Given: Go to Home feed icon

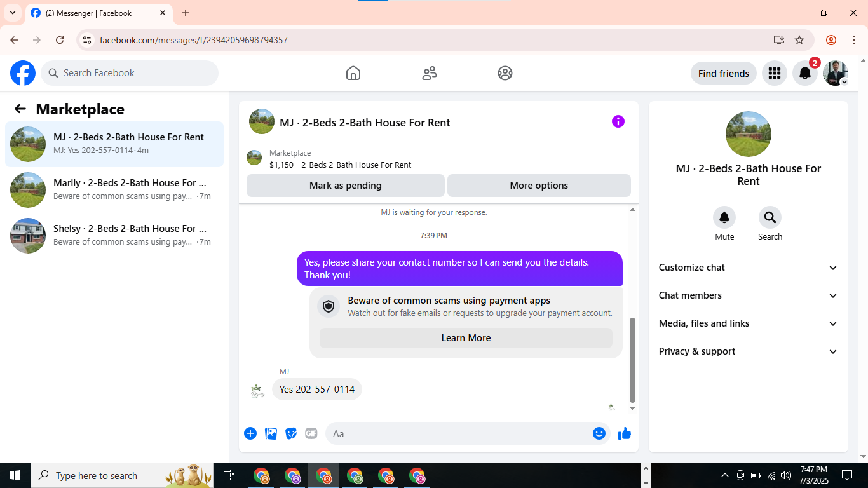Looking at the screenshot, I should point(353,73).
